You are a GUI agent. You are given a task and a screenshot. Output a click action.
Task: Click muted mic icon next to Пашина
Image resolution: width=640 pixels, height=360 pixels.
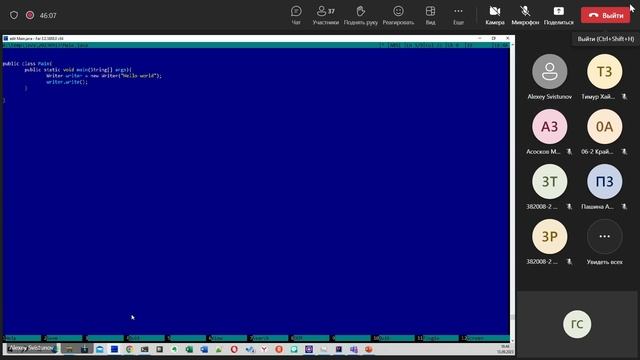click(624, 207)
